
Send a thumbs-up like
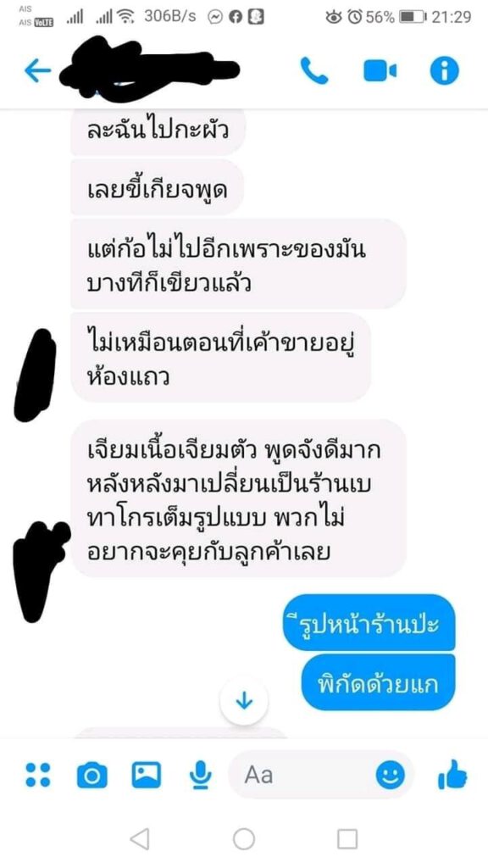(x=452, y=774)
